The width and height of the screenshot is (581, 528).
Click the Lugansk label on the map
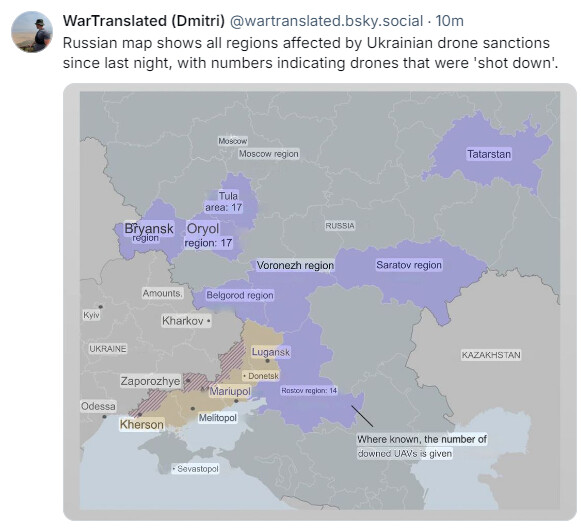271,352
